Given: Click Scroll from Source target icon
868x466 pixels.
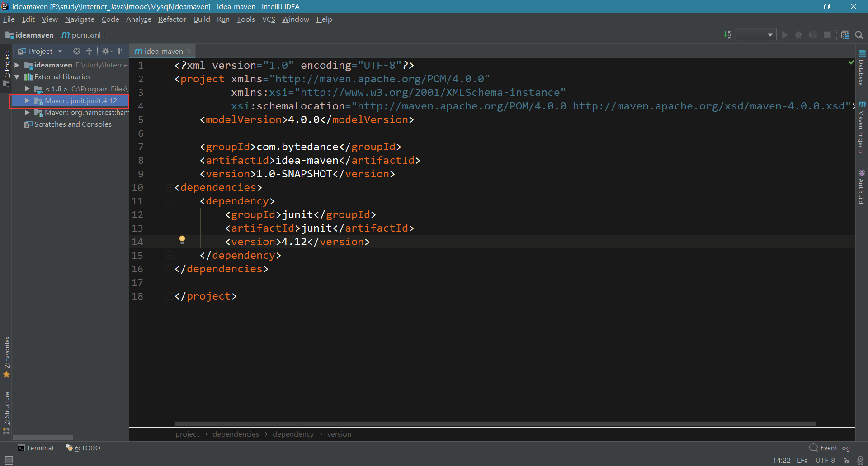Looking at the screenshot, I should 77,51.
